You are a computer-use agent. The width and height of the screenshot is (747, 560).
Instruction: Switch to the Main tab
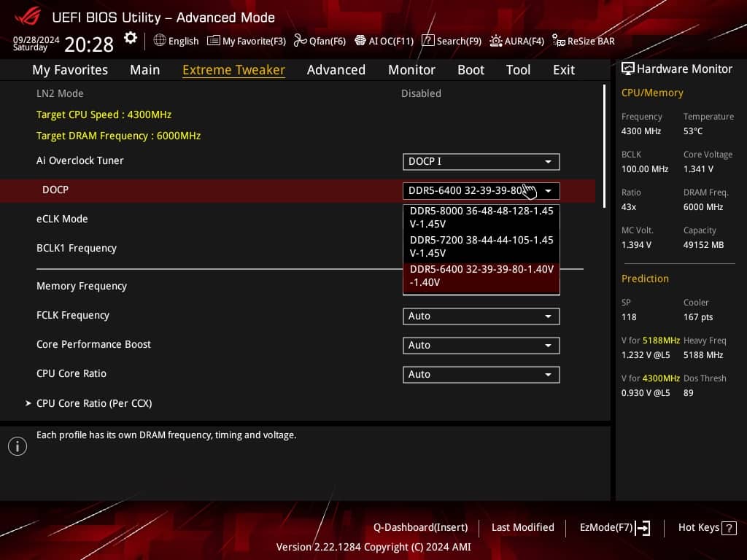[x=145, y=70]
